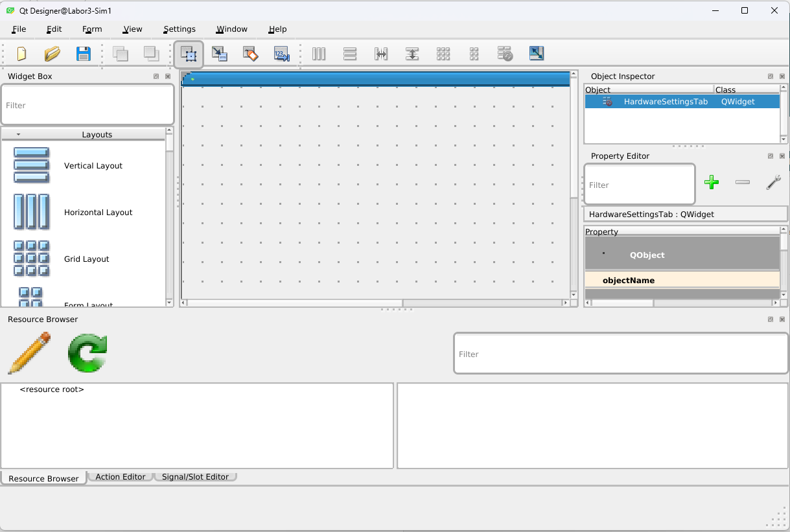Add a dynamic property with the green plus
790x532 pixels.
tap(712, 183)
